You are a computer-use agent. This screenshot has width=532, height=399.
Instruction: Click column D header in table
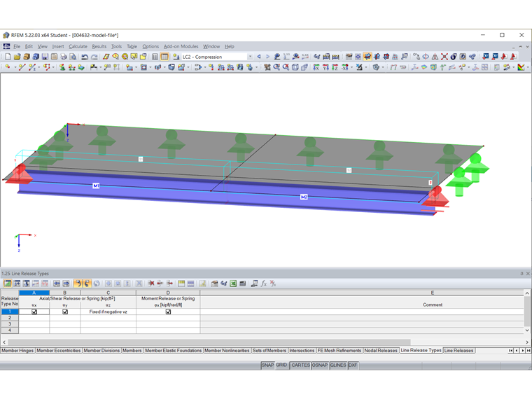[168, 293]
